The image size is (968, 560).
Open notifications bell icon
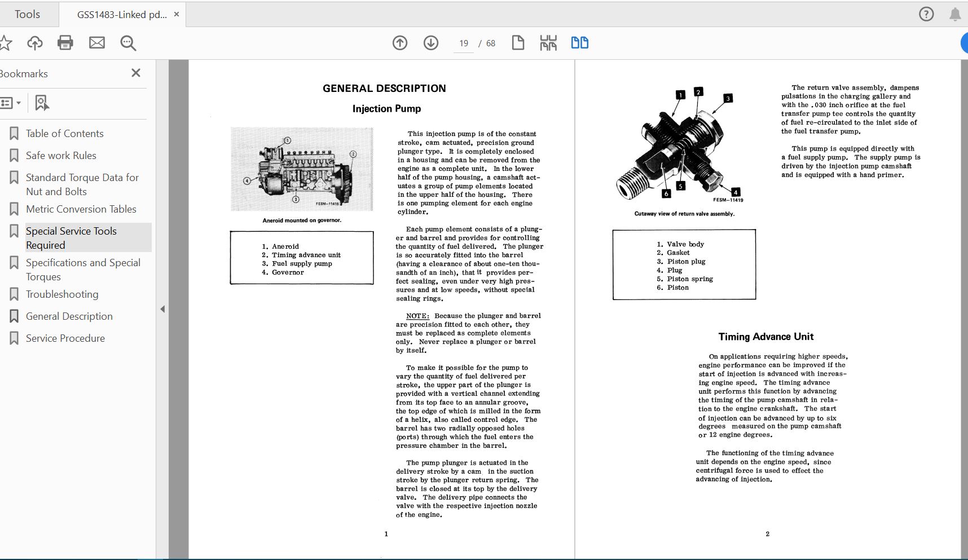pos(955,14)
